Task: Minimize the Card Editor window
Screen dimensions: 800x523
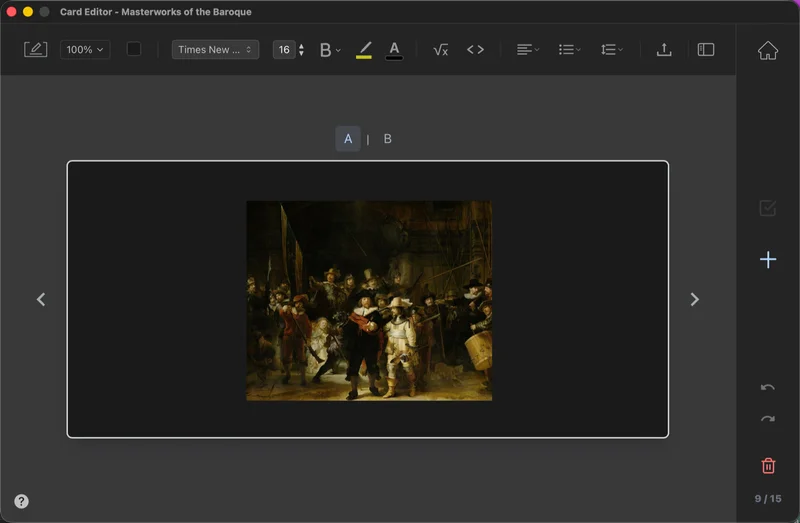Action: pyautogui.click(x=28, y=12)
